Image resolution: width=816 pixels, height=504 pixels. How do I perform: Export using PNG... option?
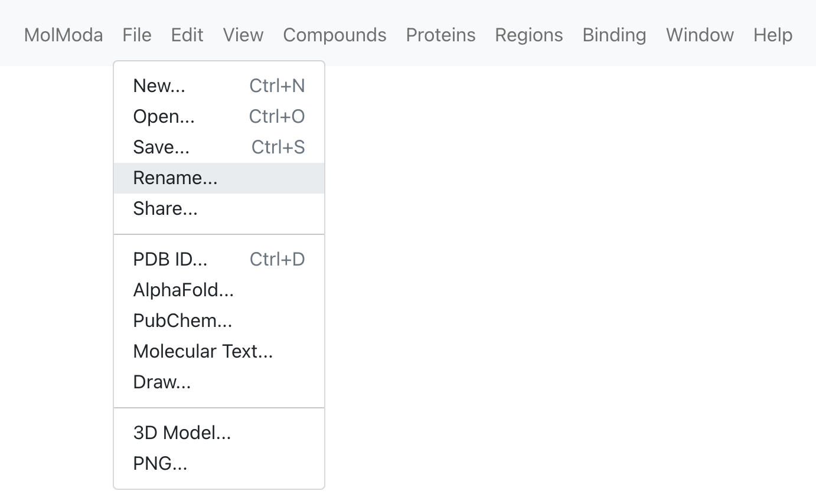click(219, 464)
